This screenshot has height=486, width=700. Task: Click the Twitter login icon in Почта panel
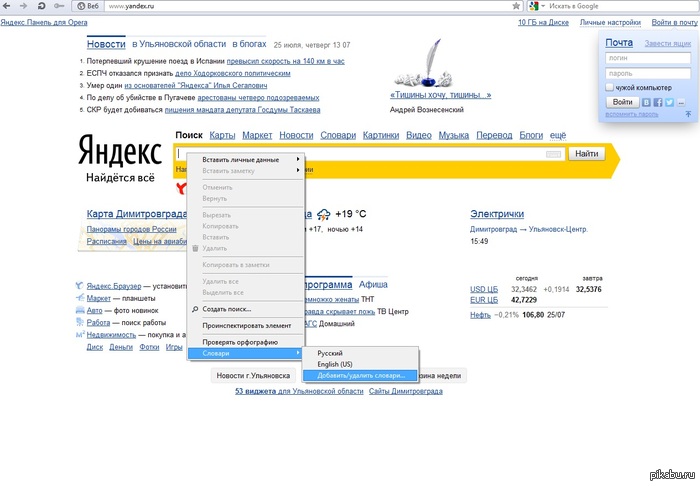(670, 102)
